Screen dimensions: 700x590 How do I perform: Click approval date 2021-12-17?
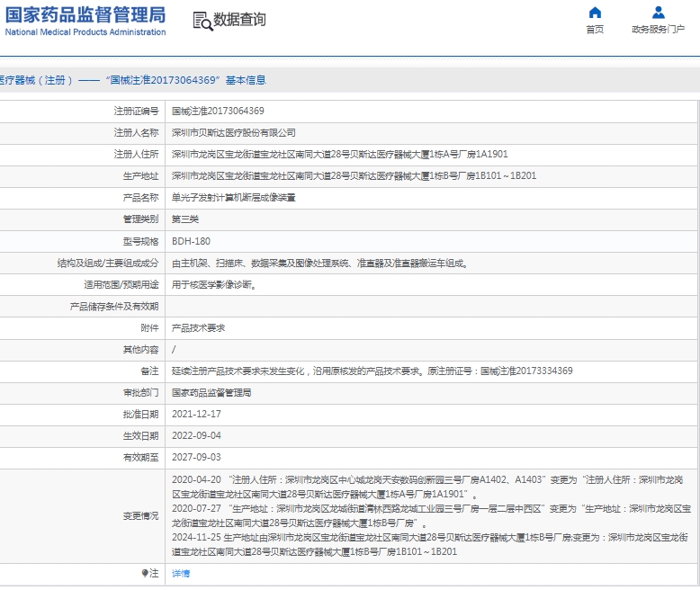[x=196, y=415]
